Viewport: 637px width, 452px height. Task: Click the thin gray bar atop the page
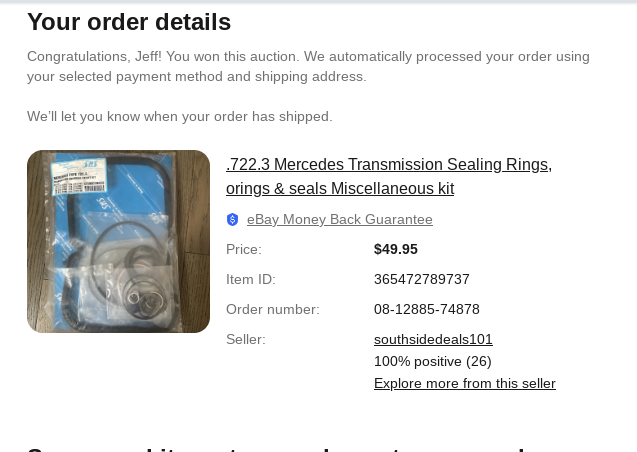(318, 2)
